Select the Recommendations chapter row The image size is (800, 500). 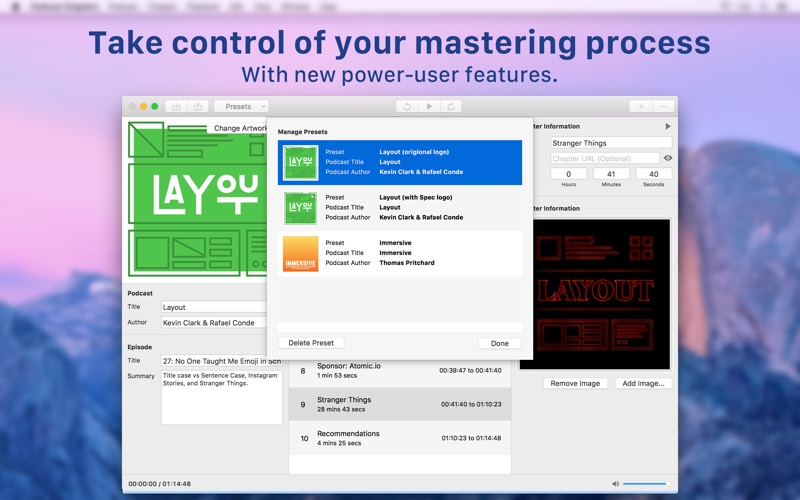[x=400, y=438]
